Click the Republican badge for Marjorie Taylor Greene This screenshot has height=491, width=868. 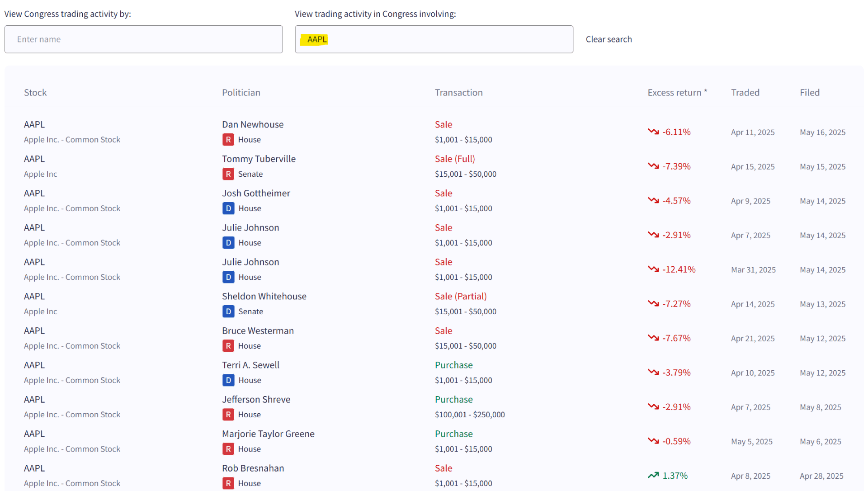[x=228, y=449]
